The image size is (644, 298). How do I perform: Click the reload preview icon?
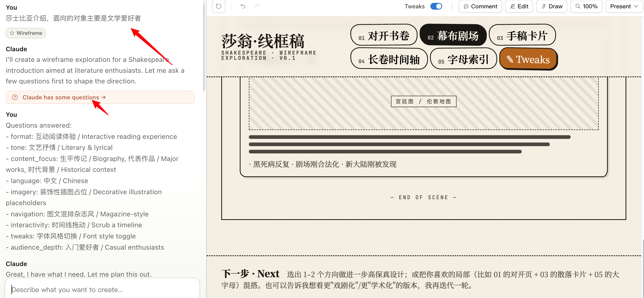point(219,6)
